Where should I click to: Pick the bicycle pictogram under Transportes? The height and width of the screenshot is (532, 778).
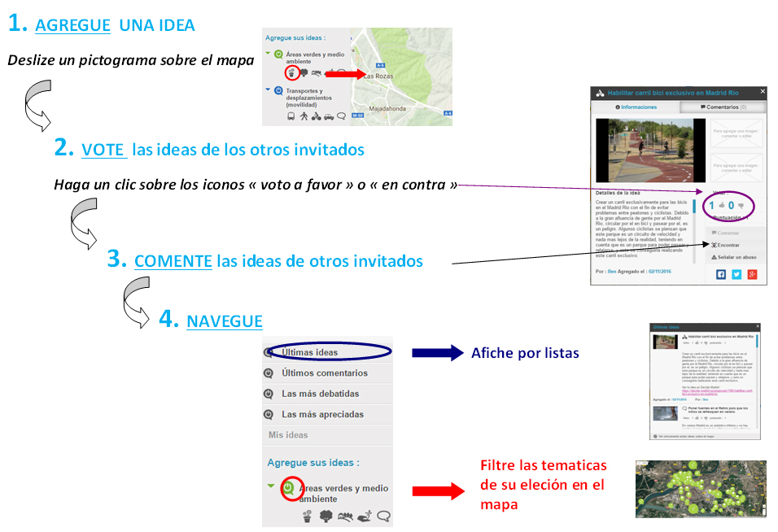(x=315, y=116)
